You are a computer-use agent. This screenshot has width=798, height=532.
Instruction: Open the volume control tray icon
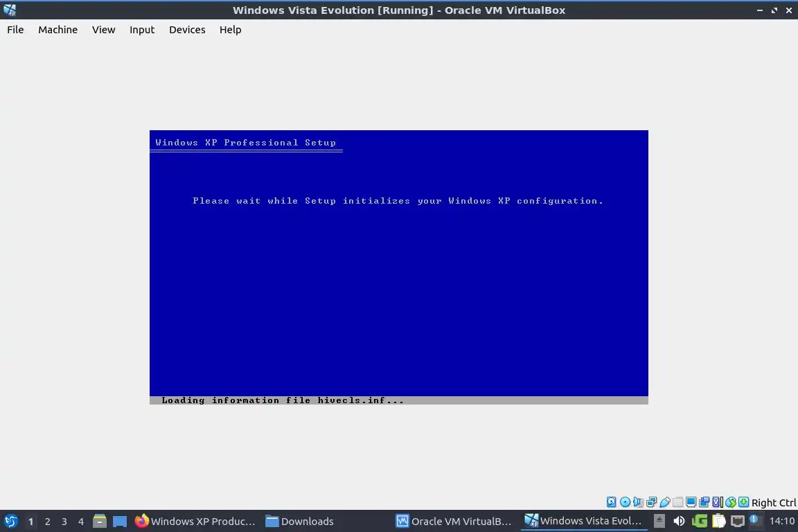coord(679,521)
